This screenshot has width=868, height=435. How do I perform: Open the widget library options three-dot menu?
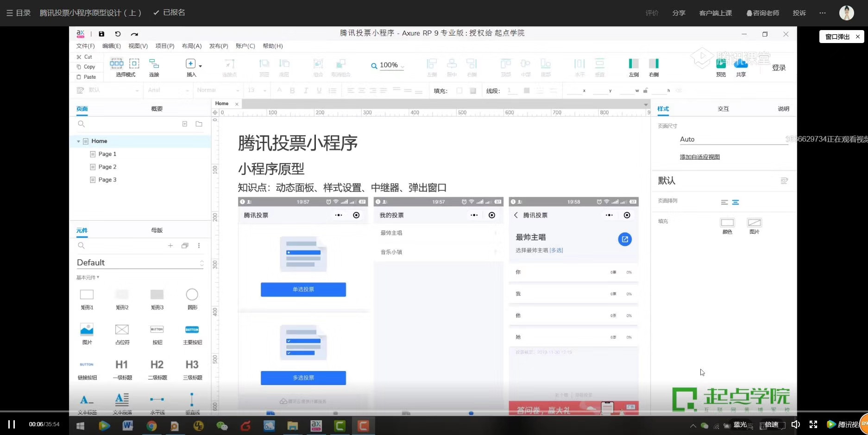coord(199,246)
